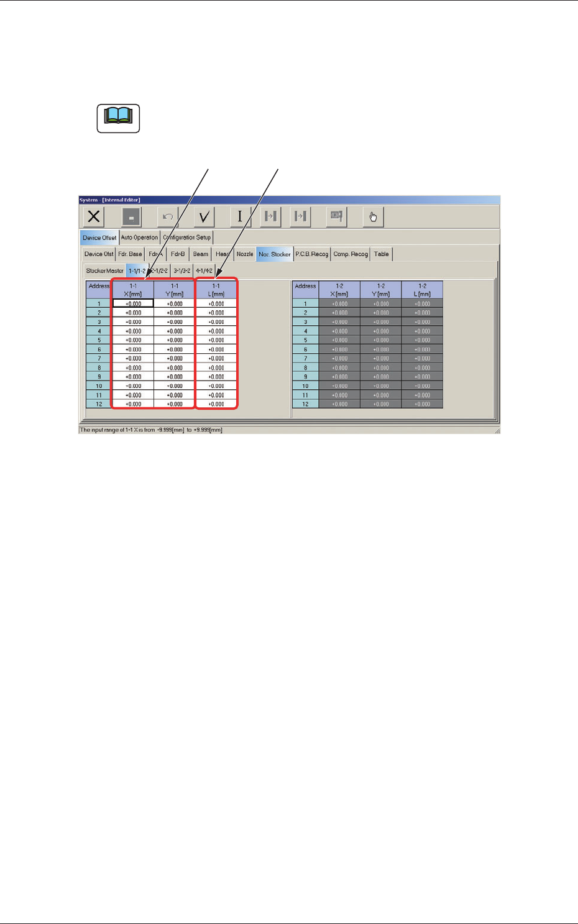Click the 1-1 X[mm] cell for address 1

coord(133,303)
